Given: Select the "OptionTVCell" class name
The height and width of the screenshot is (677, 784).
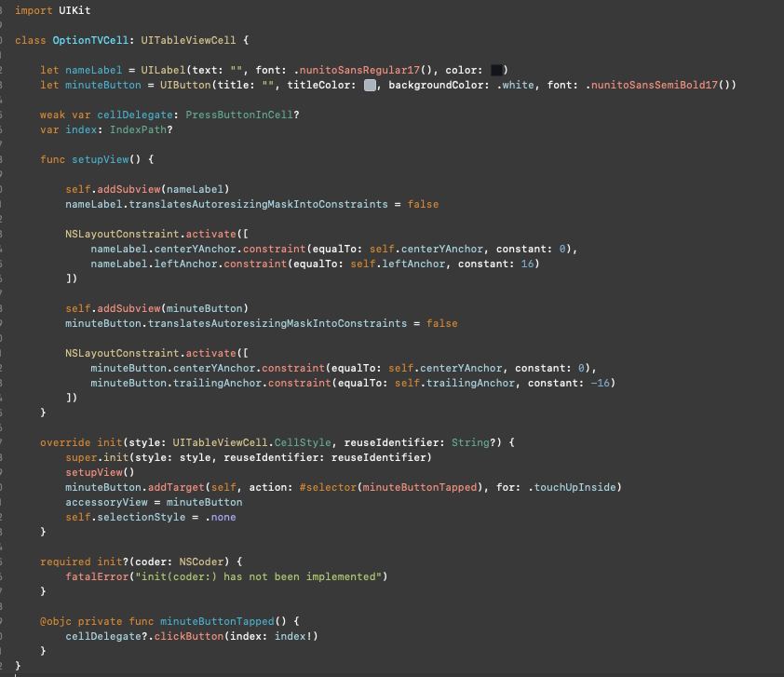Looking at the screenshot, I should point(90,40).
